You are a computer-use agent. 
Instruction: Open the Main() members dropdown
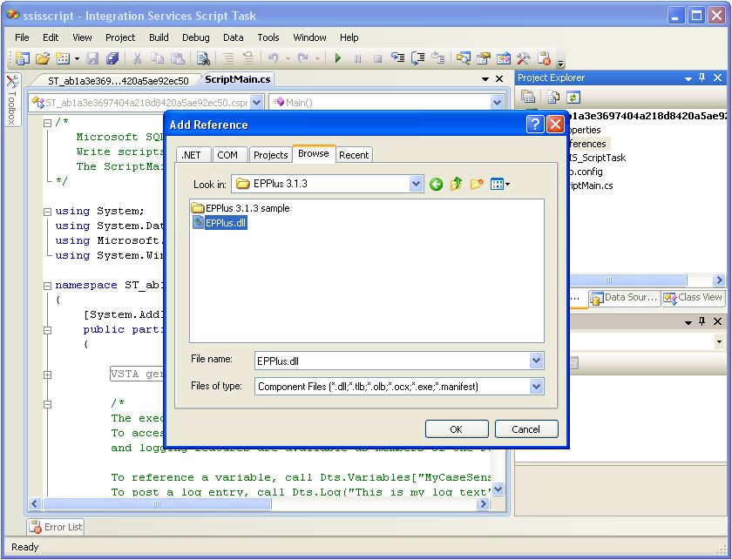pyautogui.click(x=497, y=102)
